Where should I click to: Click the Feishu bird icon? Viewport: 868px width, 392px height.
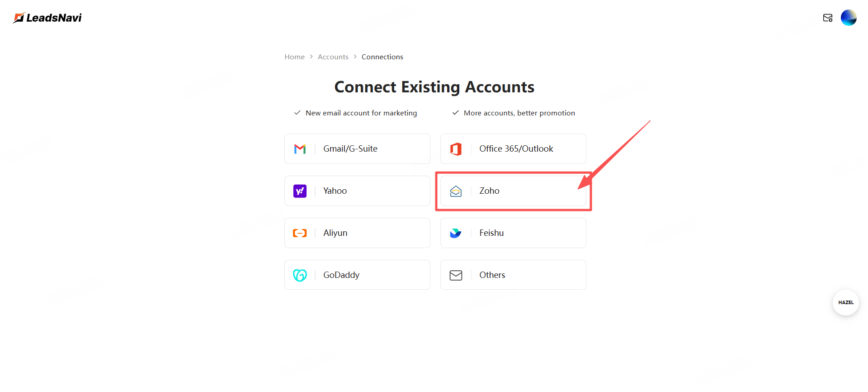point(456,233)
